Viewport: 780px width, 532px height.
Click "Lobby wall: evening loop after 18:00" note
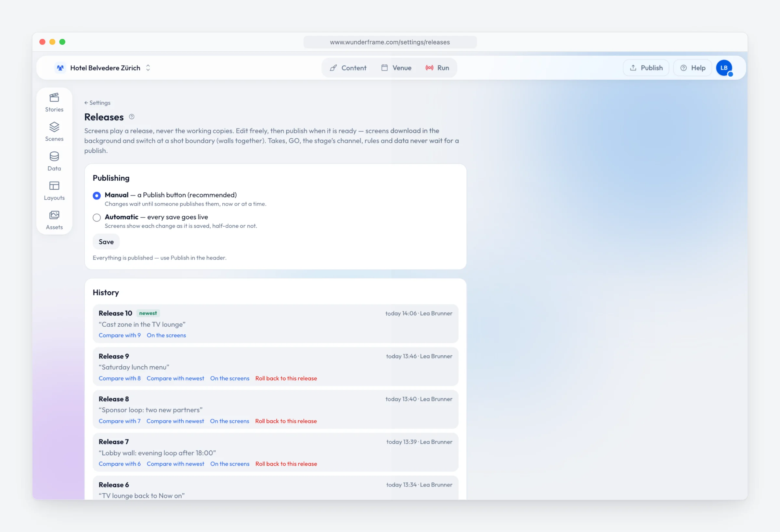click(157, 453)
